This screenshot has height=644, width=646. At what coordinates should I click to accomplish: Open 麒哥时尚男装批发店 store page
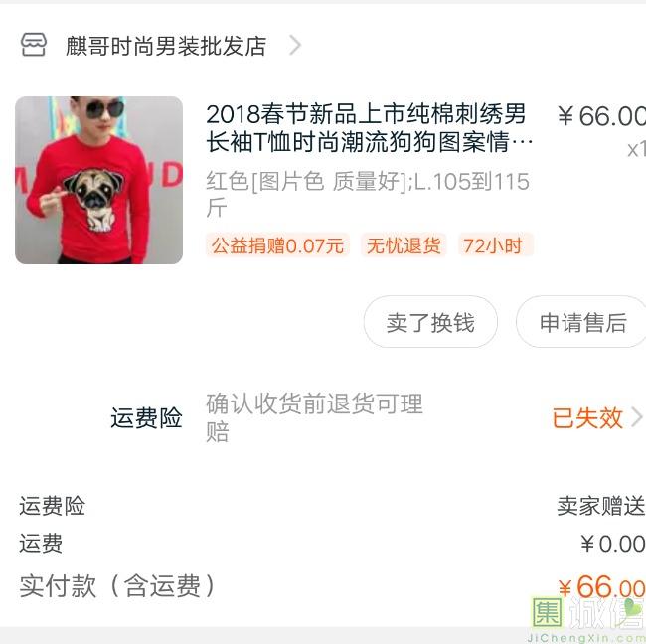tap(166, 46)
